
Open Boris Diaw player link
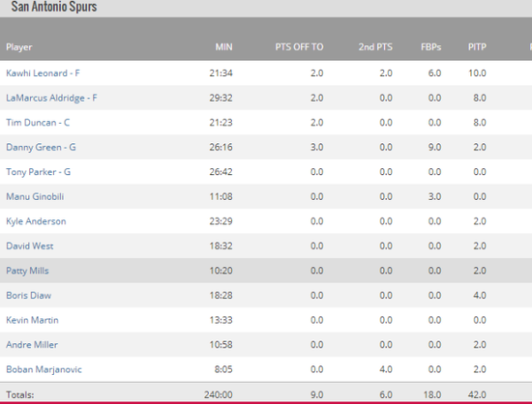(x=29, y=296)
